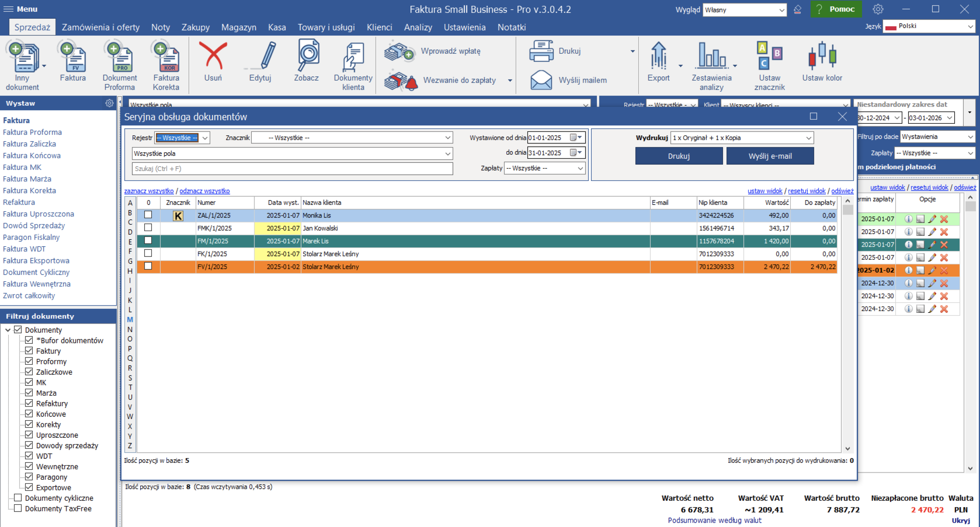Uncheck the Proformy filter checkbox

click(29, 361)
